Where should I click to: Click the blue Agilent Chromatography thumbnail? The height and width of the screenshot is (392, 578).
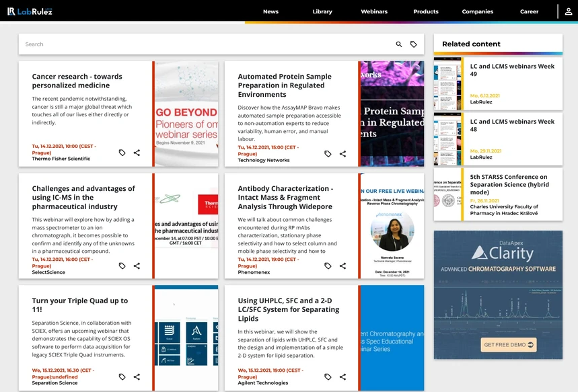click(x=392, y=338)
